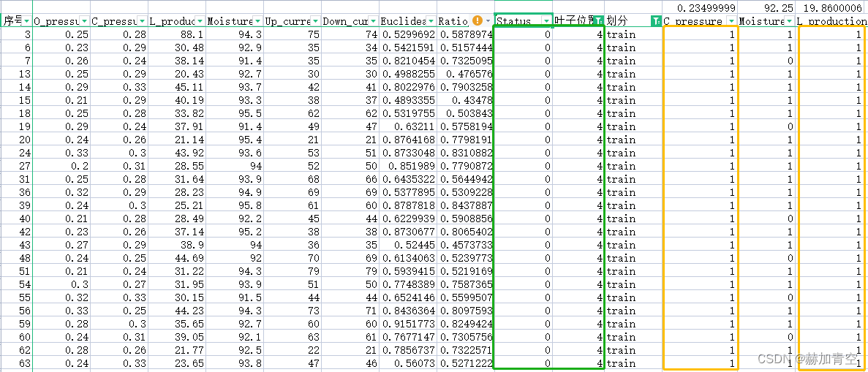Image resolution: width=868 pixels, height=372 pixels.
Task: Select Moisture cell 95.8
Action: 234,205
